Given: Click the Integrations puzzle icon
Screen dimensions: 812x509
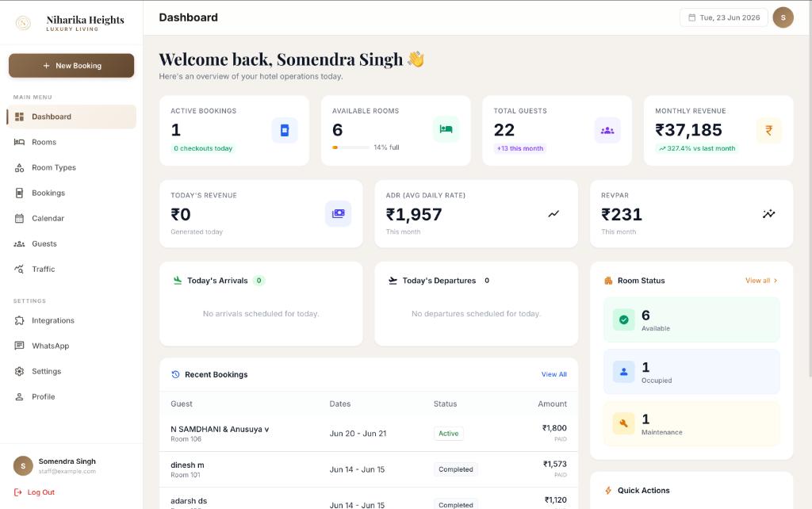Looking at the screenshot, I should (x=19, y=320).
